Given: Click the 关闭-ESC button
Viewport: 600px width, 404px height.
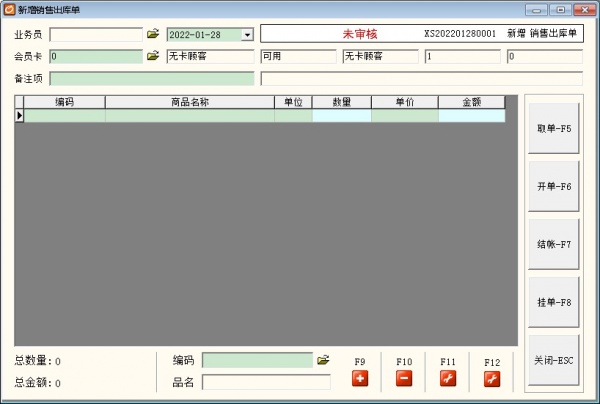Looking at the screenshot, I should click(554, 360).
